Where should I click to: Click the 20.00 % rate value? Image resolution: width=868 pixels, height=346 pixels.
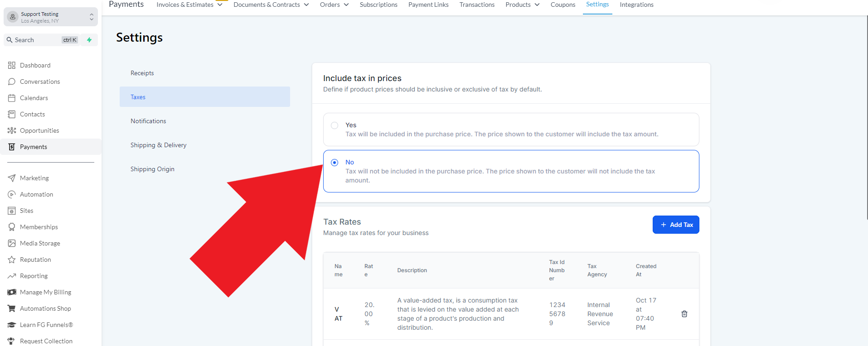pos(369,314)
